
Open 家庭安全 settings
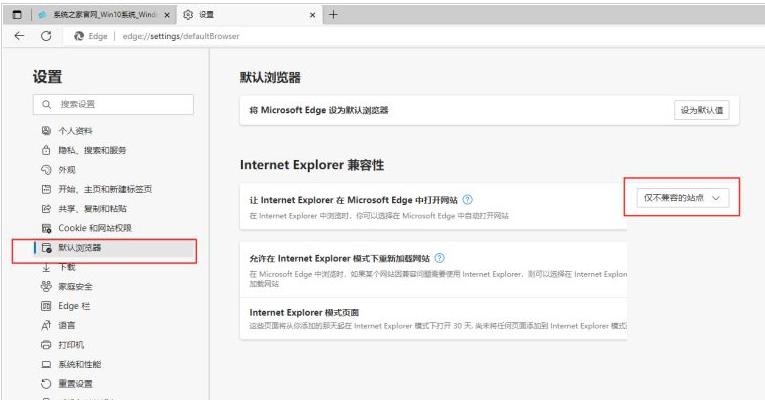[75, 286]
